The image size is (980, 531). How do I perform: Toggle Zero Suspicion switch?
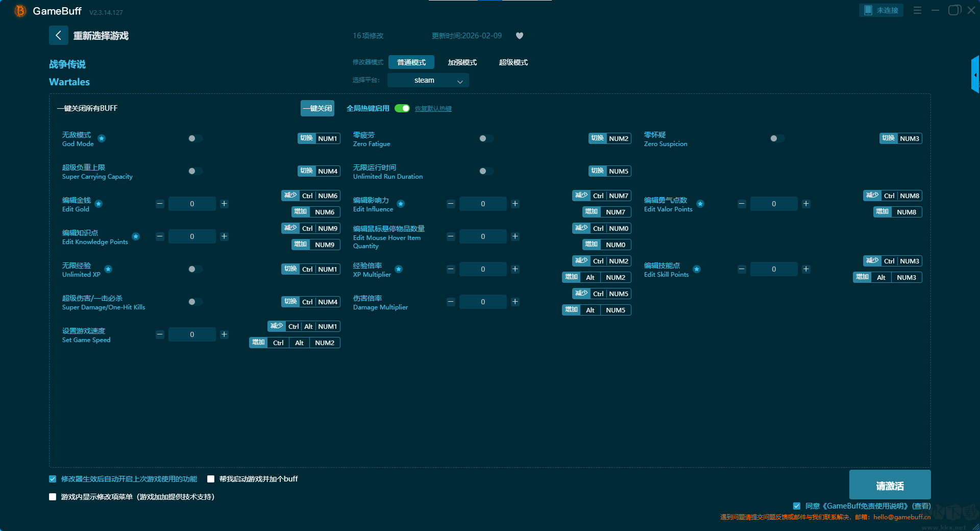point(777,138)
